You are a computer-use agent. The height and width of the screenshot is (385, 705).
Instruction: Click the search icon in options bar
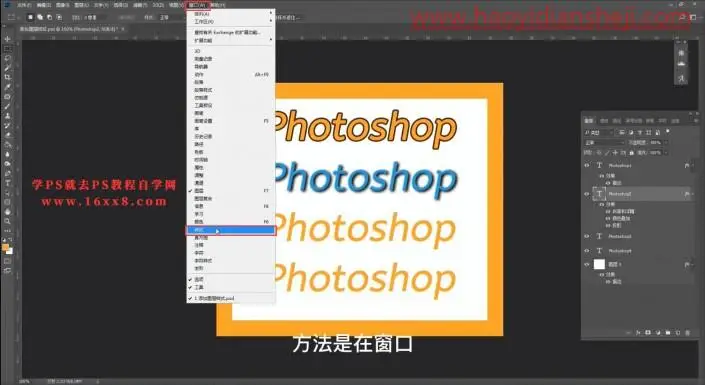[683, 17]
